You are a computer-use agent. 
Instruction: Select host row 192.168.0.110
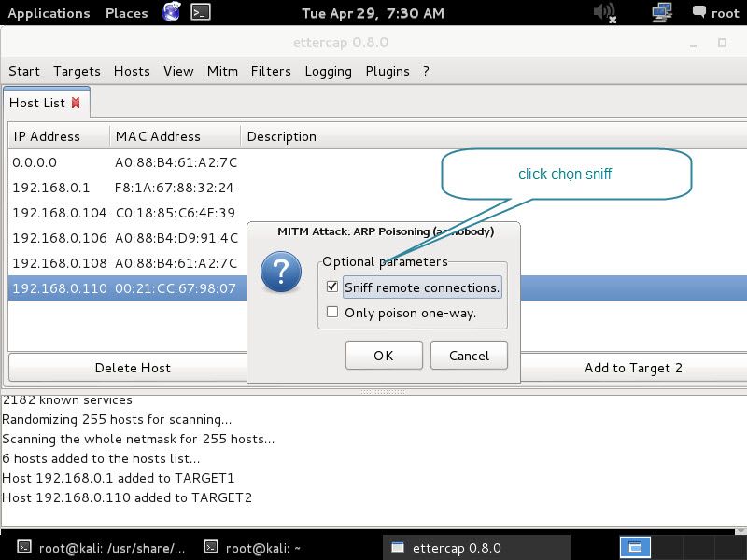128,288
